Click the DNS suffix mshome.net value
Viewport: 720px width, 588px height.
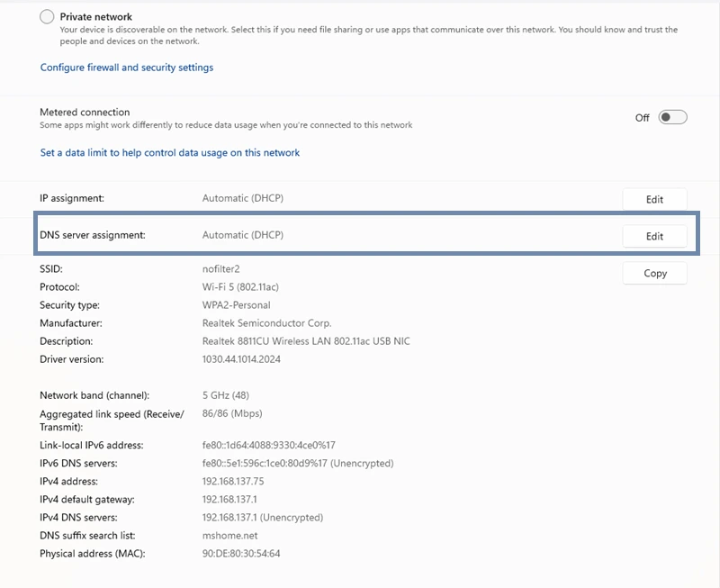(229, 536)
